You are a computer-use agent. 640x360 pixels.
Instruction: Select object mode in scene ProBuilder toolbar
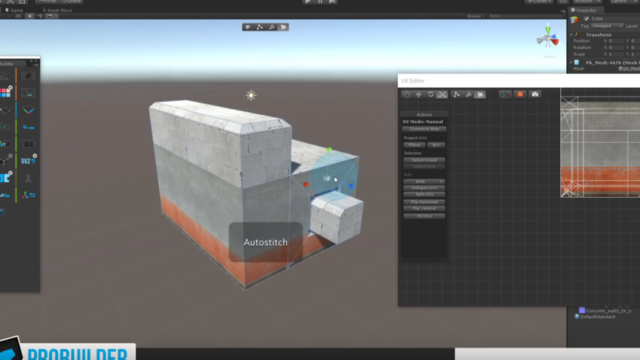(x=248, y=27)
